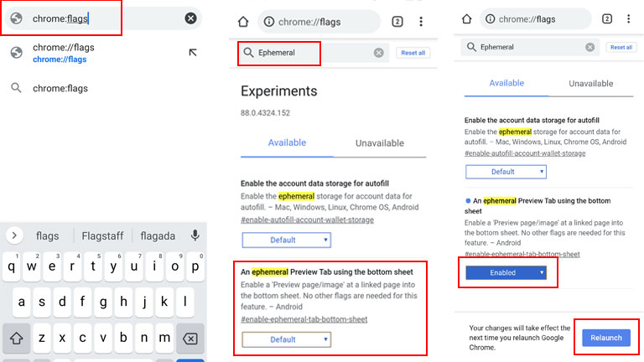Tap the magnifier icon in the middle screen search box

[248, 53]
